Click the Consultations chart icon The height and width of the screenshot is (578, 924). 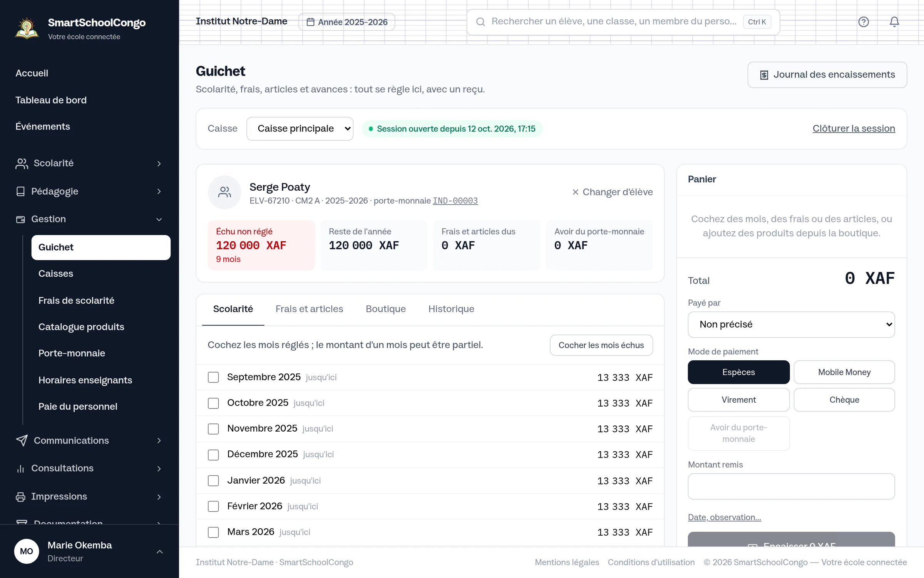point(20,469)
